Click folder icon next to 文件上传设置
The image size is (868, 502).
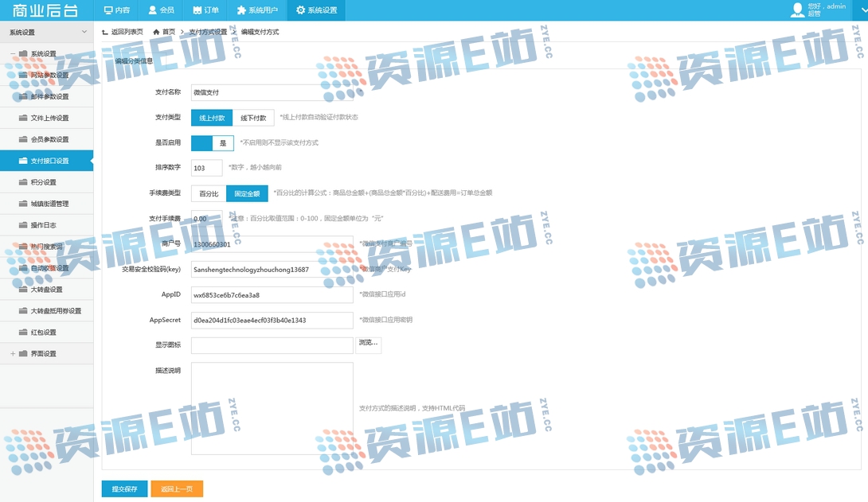(23, 118)
